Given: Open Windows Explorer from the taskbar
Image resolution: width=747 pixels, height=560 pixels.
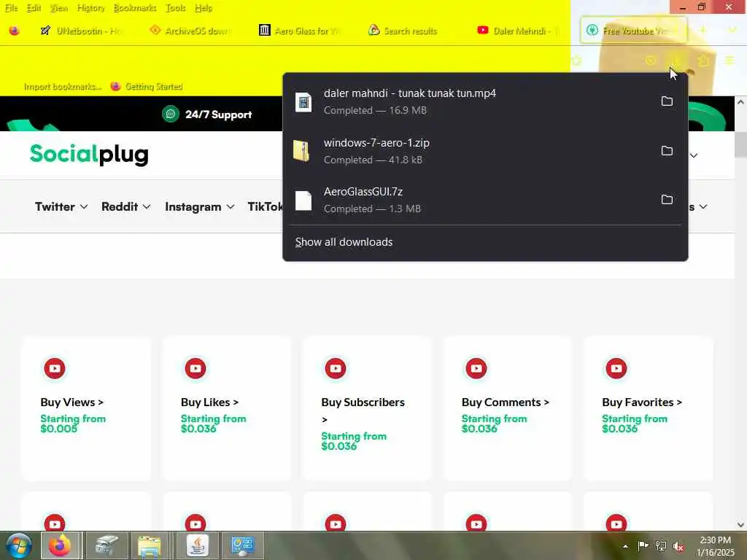Looking at the screenshot, I should (x=150, y=545).
